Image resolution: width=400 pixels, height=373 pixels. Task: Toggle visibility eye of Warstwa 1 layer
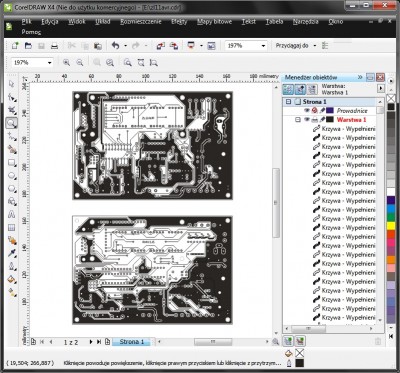tap(307, 120)
